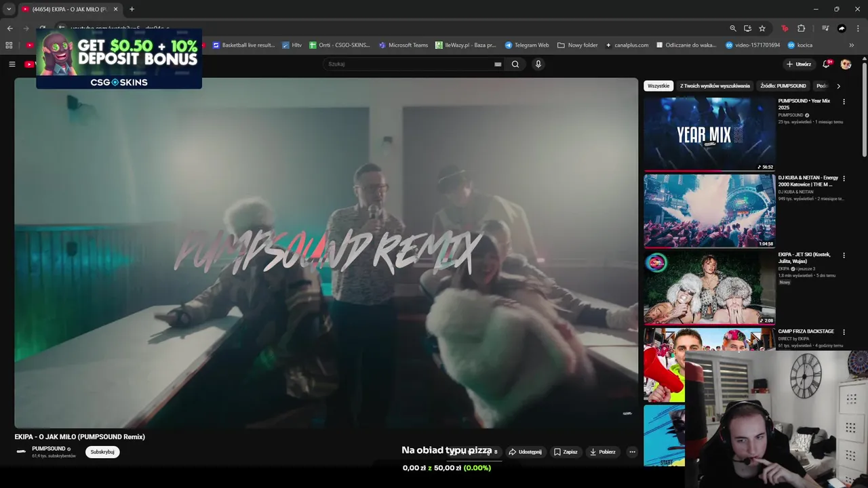Open options for CAMP FRIZA BACKSTAGE video
The image size is (868, 488).
pos(844,332)
